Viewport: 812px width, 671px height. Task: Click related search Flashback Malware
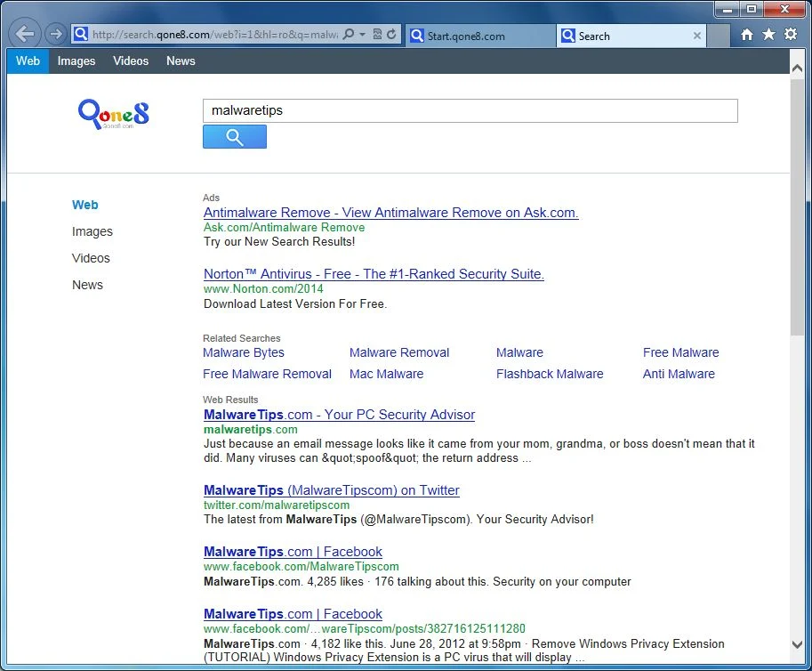click(x=550, y=374)
